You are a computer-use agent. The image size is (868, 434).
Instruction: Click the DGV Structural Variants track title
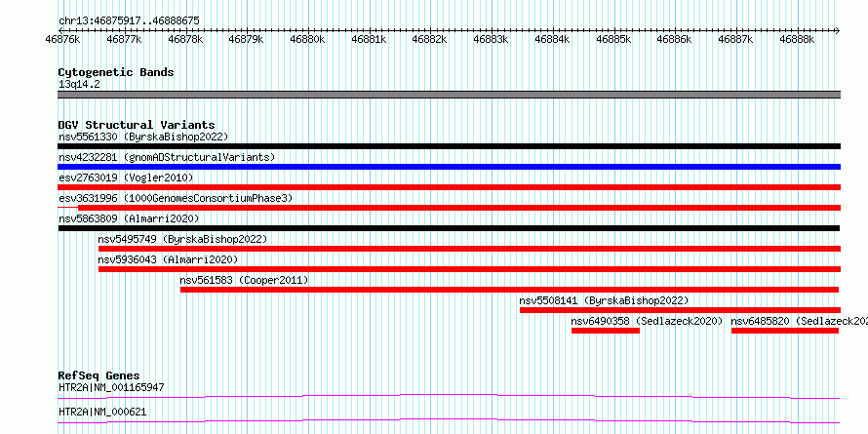[x=137, y=125]
